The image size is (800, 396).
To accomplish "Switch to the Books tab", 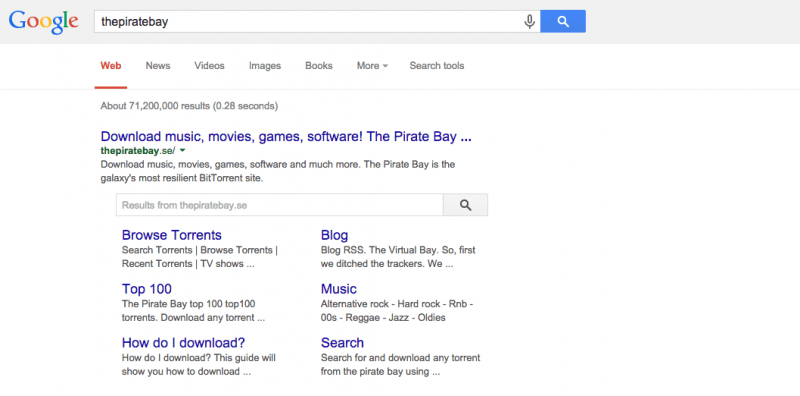I will point(318,66).
